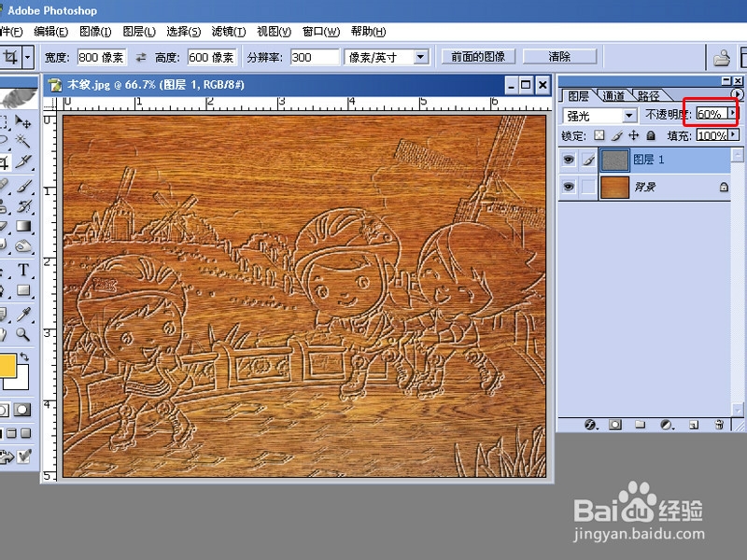
Task: Open the 帮助(H) menu
Action: [x=368, y=32]
